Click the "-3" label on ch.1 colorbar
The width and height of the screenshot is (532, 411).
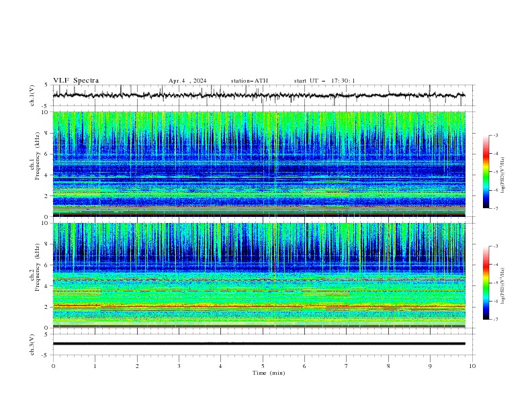tap(495, 135)
